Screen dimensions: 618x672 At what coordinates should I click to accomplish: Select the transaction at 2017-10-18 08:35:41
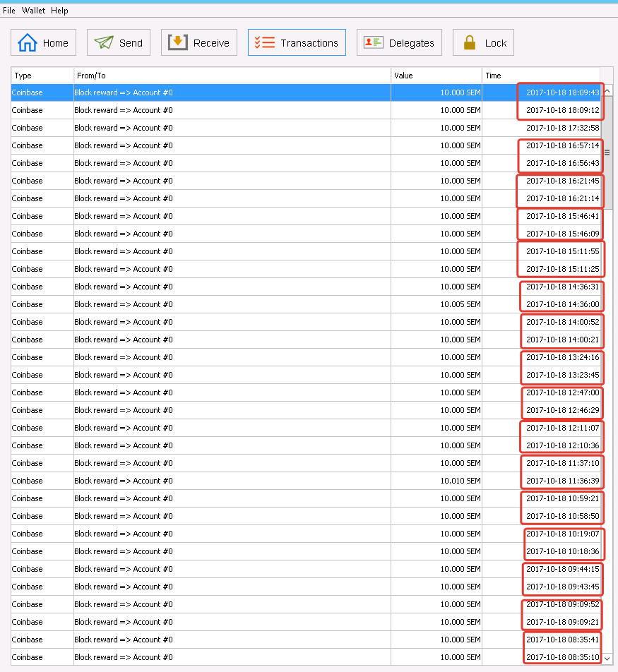(x=305, y=640)
